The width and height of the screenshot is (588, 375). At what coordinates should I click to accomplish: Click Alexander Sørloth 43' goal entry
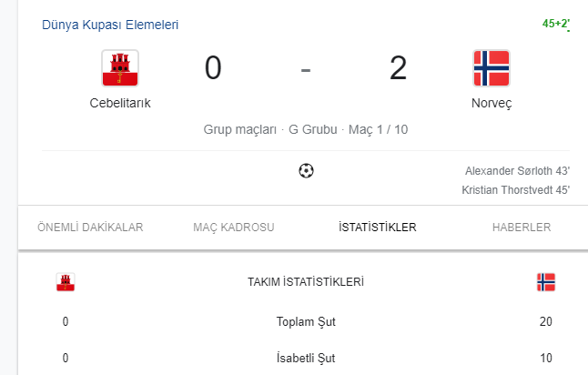pyautogui.click(x=517, y=170)
